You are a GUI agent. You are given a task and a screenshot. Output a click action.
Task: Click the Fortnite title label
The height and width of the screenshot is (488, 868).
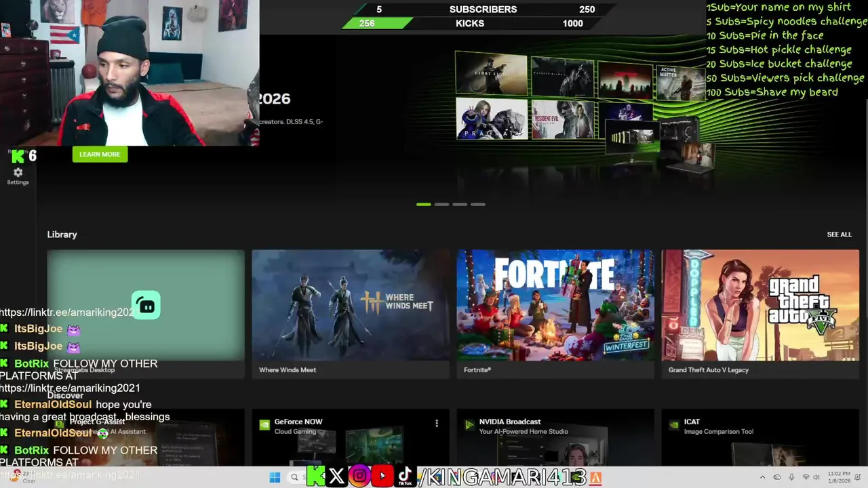point(477,370)
